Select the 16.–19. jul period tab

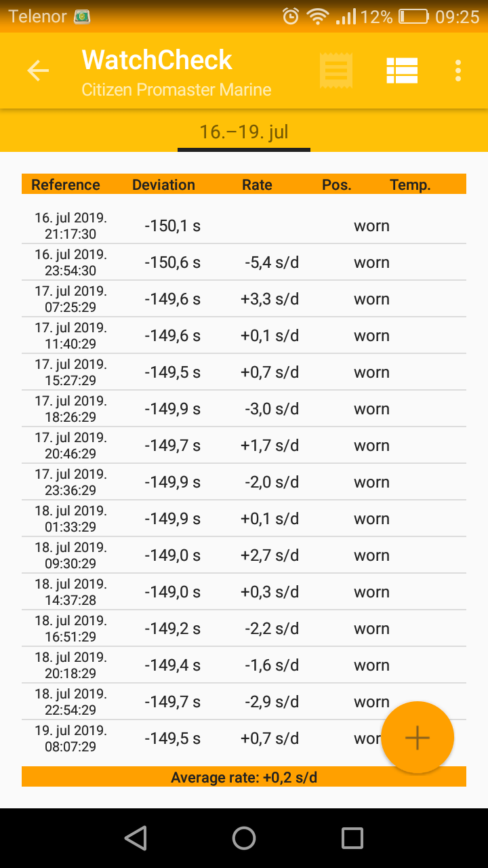pos(244,132)
